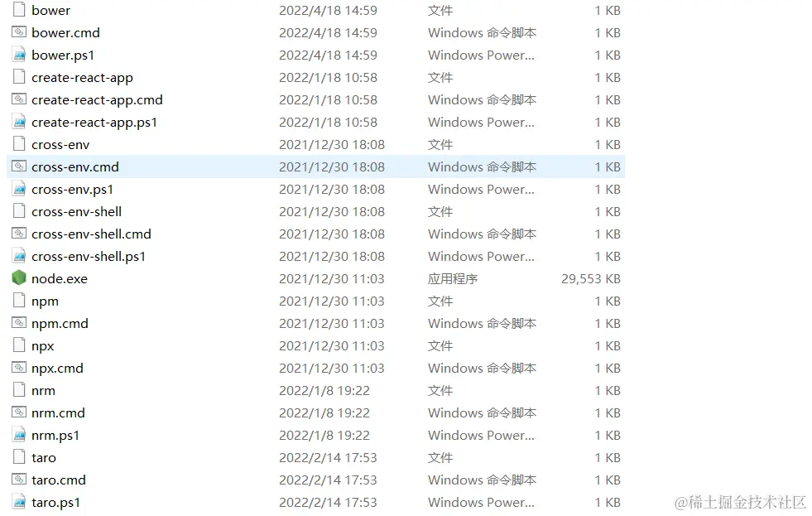Select the nrm.cmd file name

[x=58, y=413]
